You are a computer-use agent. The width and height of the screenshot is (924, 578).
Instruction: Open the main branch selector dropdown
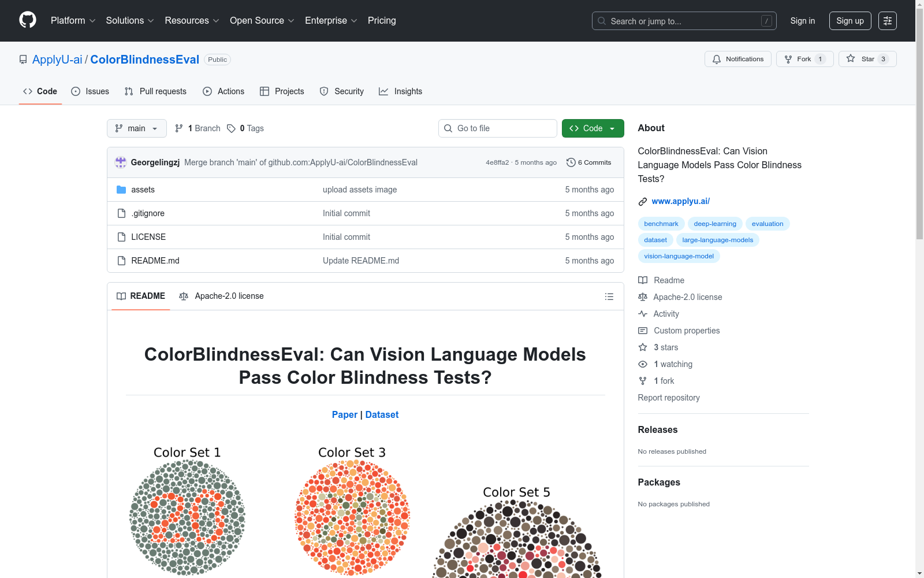137,128
